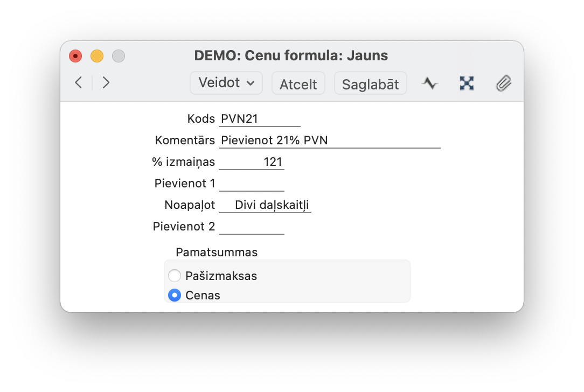Click the window title bar text
This screenshot has height=392, width=584.
(291, 55)
